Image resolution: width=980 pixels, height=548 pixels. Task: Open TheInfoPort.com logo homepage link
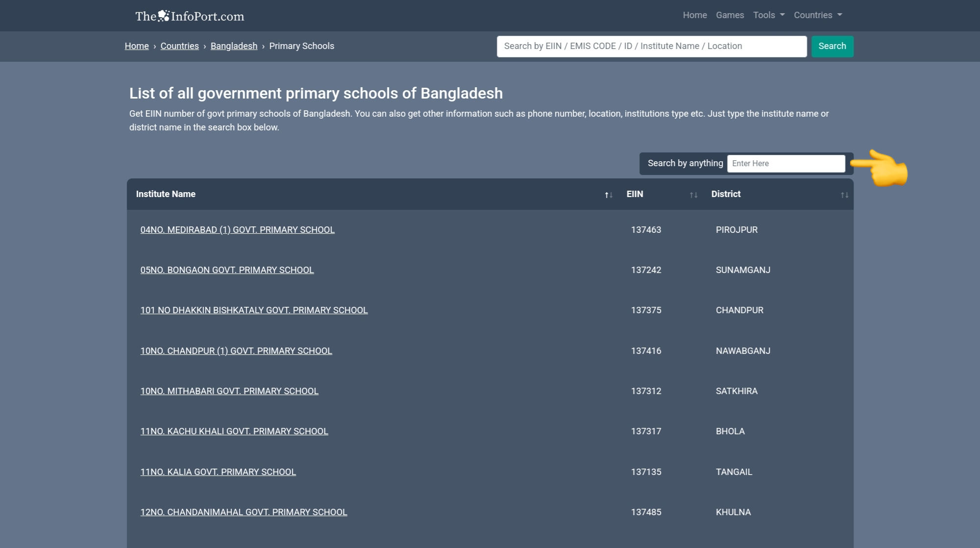tap(190, 16)
